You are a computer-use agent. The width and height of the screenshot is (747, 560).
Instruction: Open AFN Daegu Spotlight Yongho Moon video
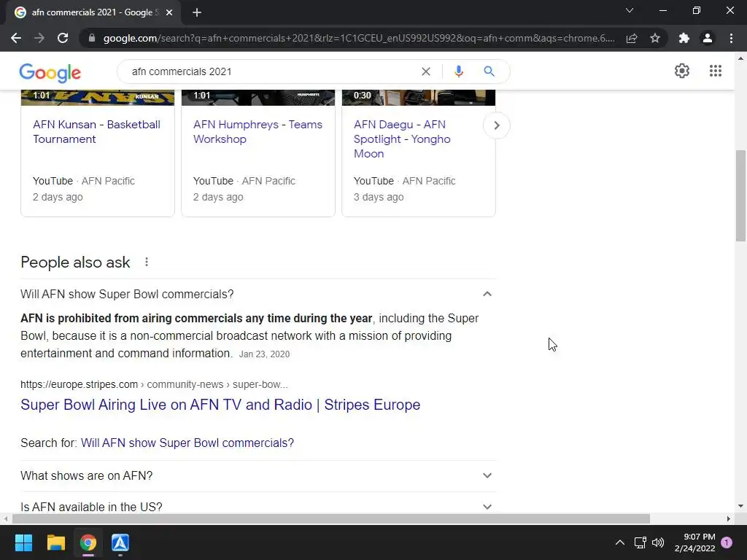tap(402, 139)
